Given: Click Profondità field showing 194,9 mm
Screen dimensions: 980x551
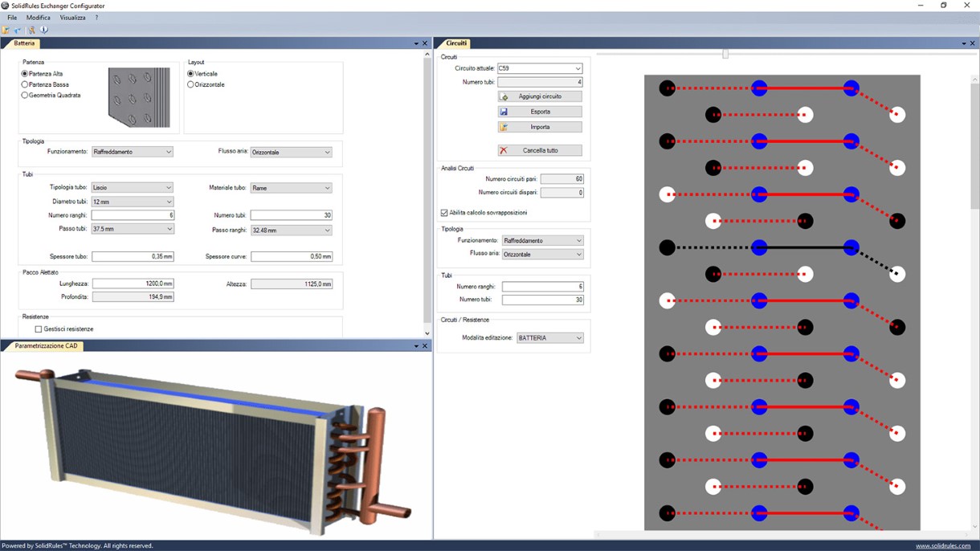Looking at the screenshot, I should [133, 297].
